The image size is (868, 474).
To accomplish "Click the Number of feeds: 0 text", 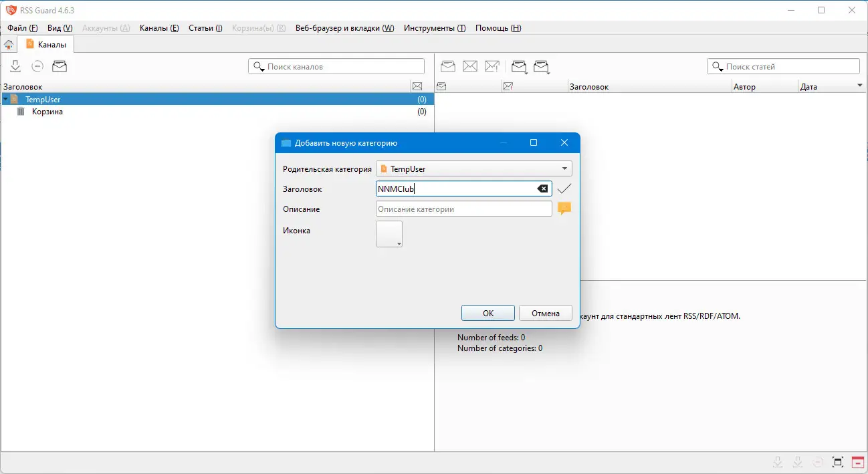I will point(491,338).
